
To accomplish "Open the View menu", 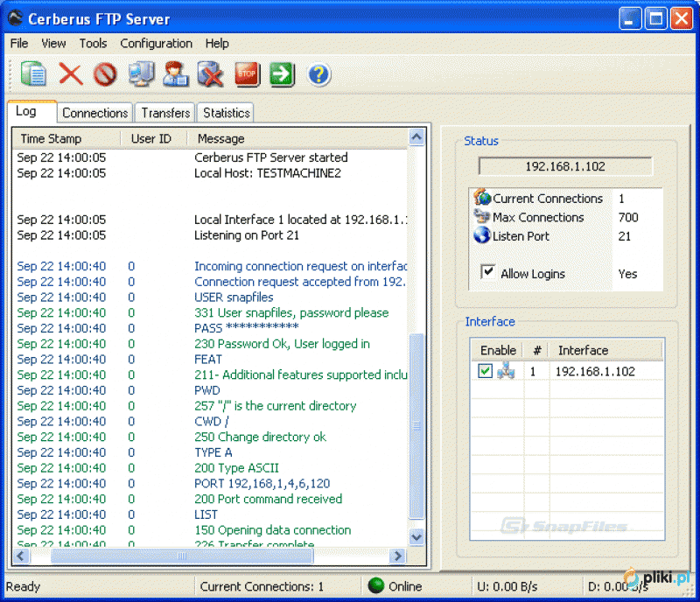I will [53, 44].
